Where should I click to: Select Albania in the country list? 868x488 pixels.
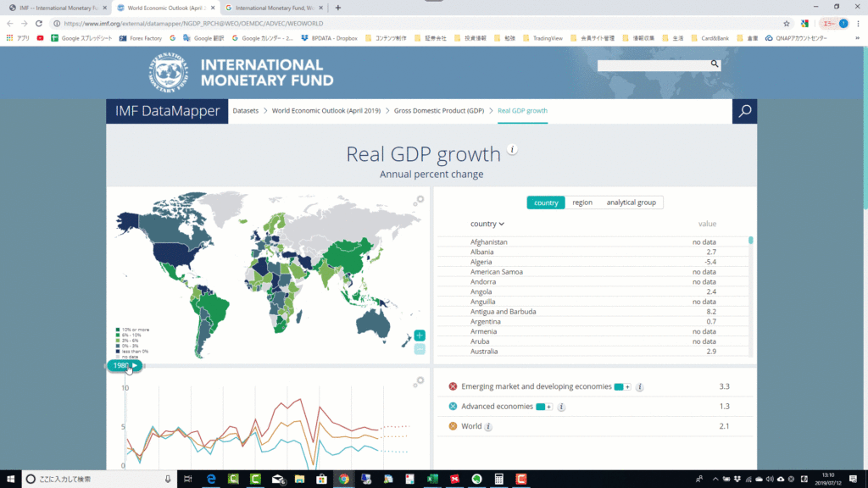pos(593,252)
